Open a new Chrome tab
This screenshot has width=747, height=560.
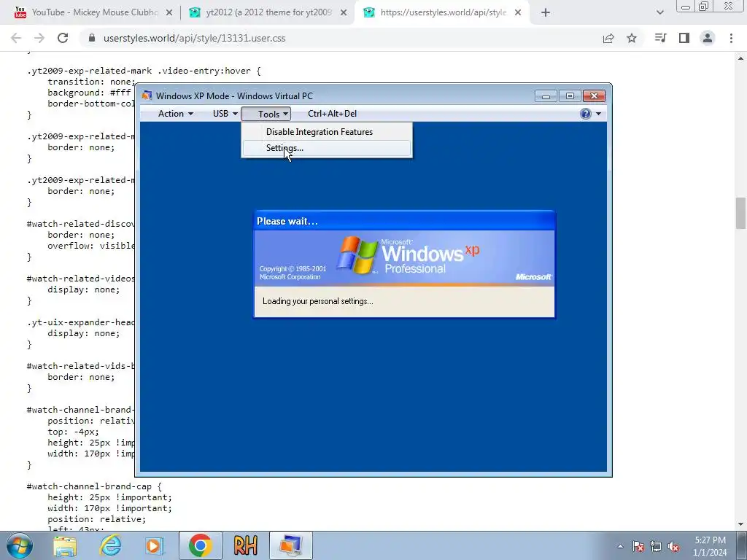tap(546, 13)
